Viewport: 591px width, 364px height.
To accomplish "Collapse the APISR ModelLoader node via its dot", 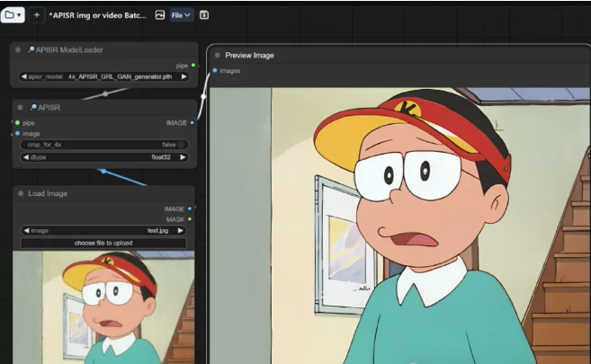I will pyautogui.click(x=19, y=50).
